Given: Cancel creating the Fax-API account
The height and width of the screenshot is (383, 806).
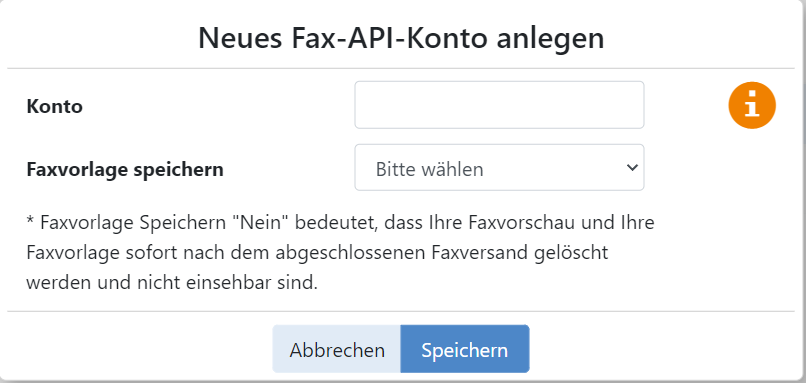Looking at the screenshot, I should point(337,349).
